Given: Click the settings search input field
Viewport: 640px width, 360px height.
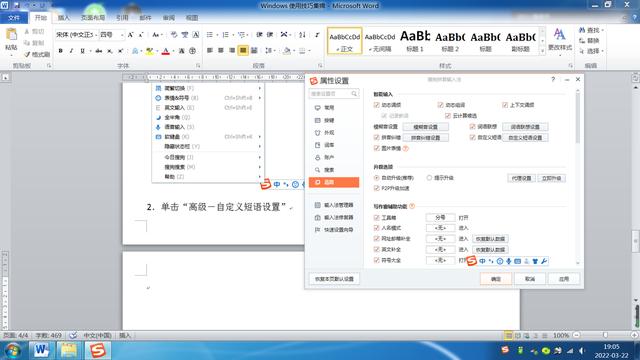Looking at the screenshot, I should pos(334,94).
